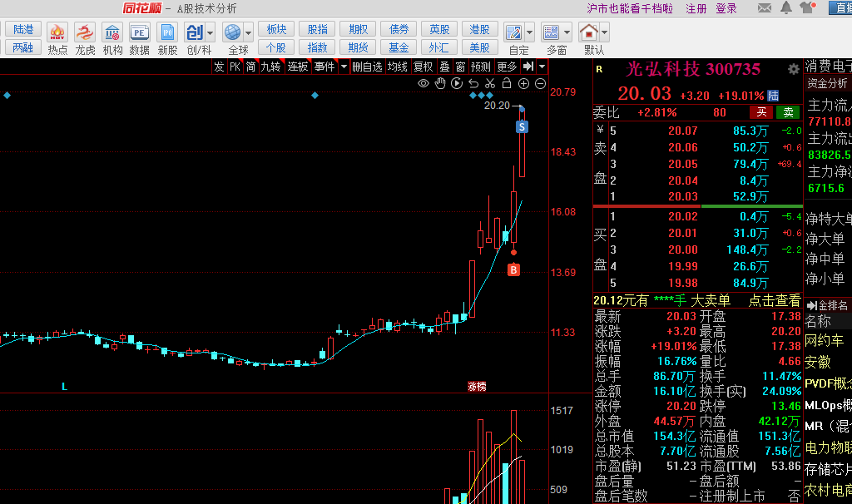This screenshot has height=504, width=852.
Task: Open the skin T-shirt icon
Action: coord(807,7)
